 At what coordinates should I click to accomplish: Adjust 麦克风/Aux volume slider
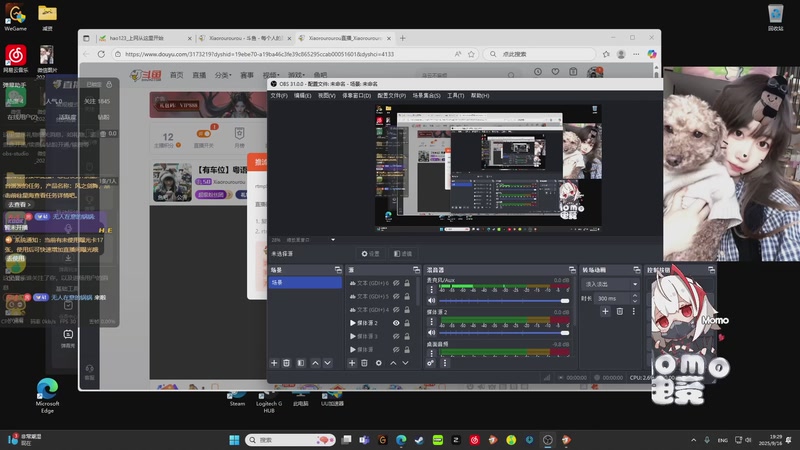tap(504, 301)
